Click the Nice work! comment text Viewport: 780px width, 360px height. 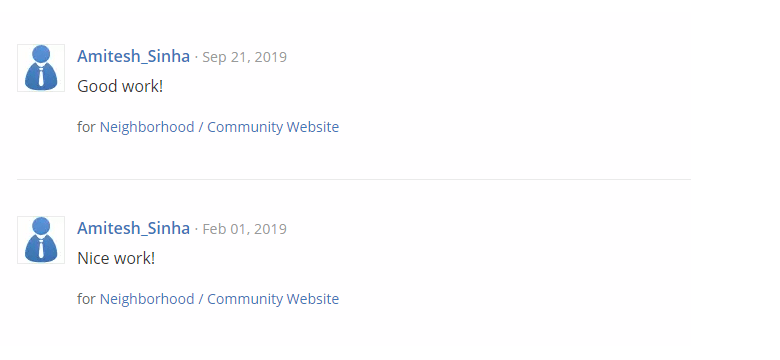coord(116,258)
